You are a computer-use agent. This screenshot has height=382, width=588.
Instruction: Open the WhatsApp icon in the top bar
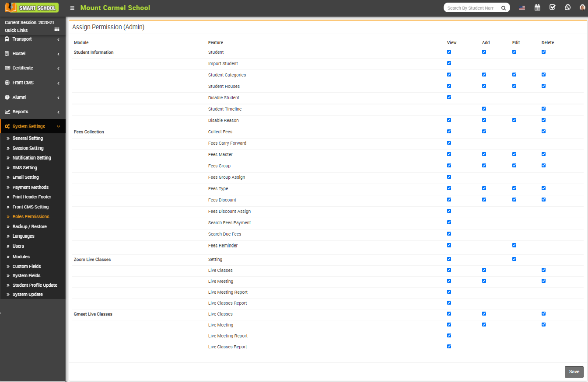click(x=567, y=7)
